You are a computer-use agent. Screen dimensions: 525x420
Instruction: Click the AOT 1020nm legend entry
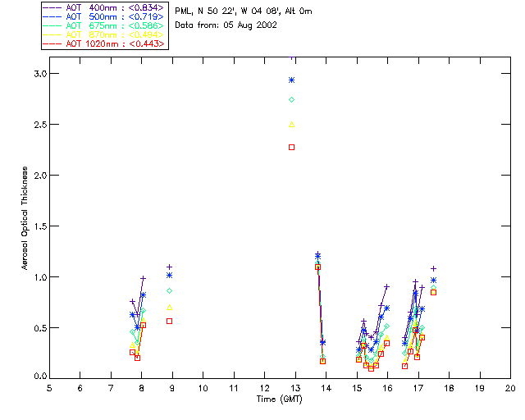[x=103, y=43]
